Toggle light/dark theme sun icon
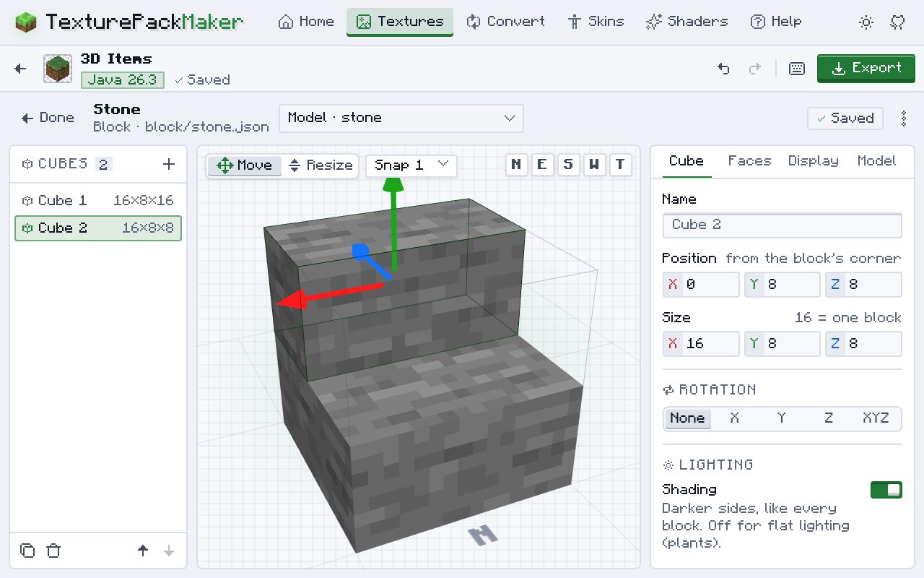924x578 pixels. (x=866, y=22)
